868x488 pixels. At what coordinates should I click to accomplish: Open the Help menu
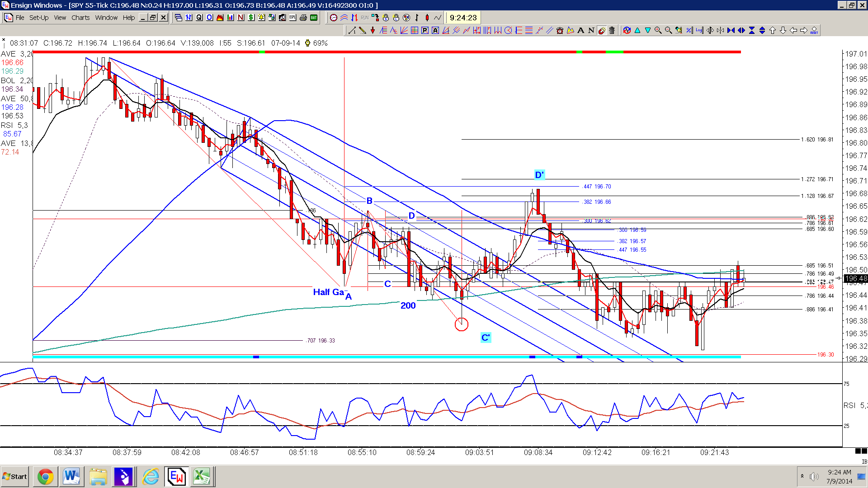[129, 18]
